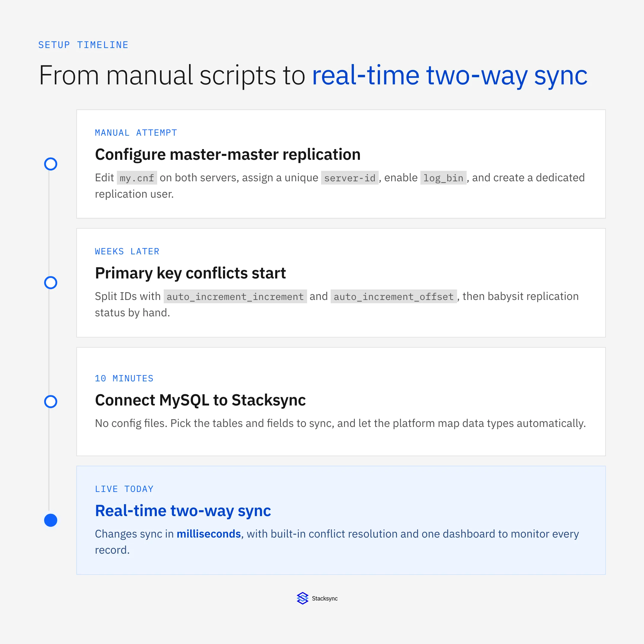Select the Manual Attempt timeline marker
This screenshot has height=644, width=644.
(51, 164)
